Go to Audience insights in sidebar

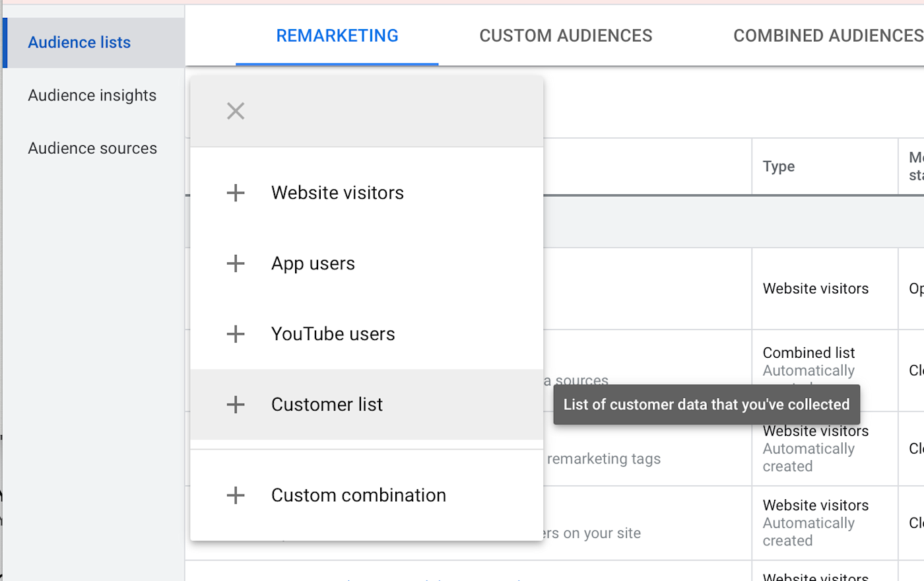pyautogui.click(x=92, y=95)
